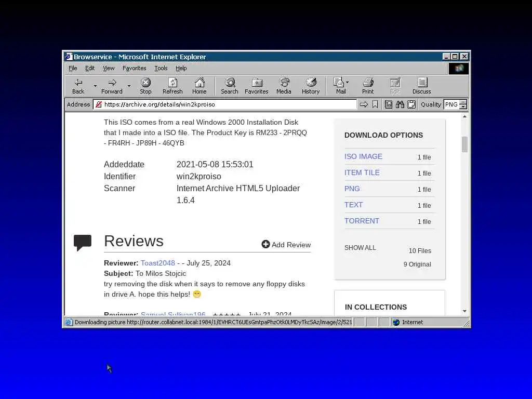Screen dimensions: 532x399
Task: Click the 9 Original count text
Action: click(x=417, y=264)
